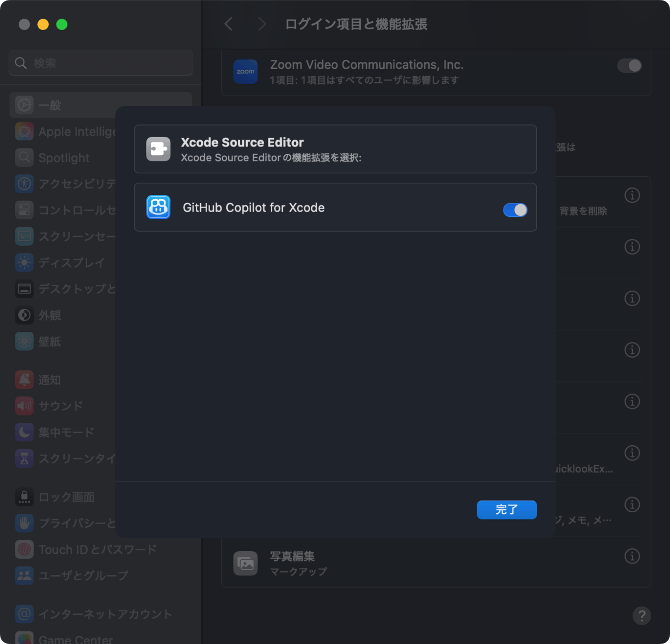The height and width of the screenshot is (644, 670).
Task: Open info for the 背景を削除 row
Action: click(632, 195)
